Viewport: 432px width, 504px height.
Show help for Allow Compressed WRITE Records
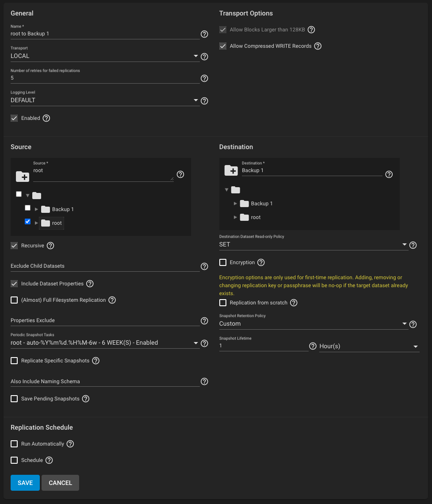[317, 46]
